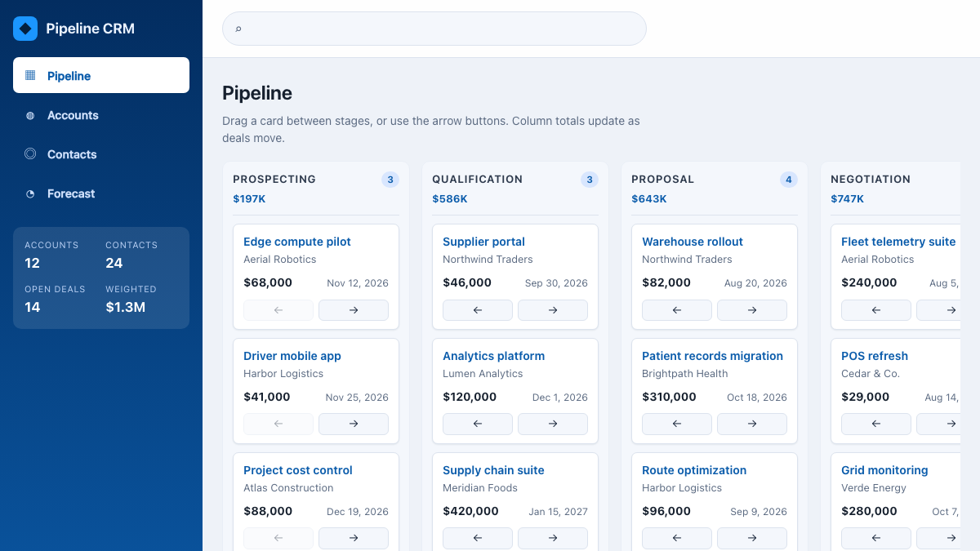Click the Accounts globe icon
Screen dimensions: 980x551
[x=30, y=115]
